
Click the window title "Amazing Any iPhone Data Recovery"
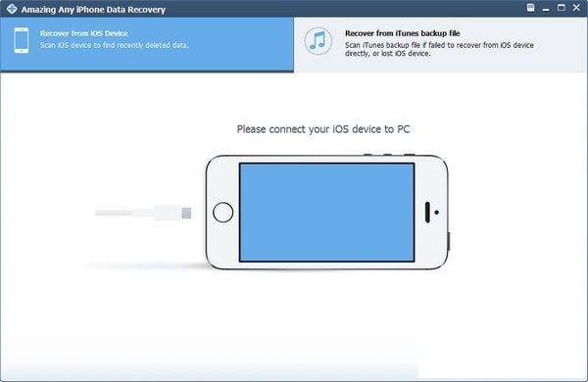point(93,10)
